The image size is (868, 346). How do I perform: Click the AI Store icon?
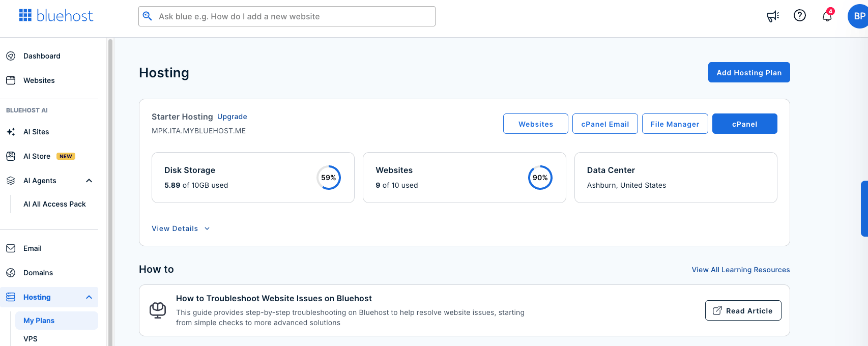click(x=11, y=156)
